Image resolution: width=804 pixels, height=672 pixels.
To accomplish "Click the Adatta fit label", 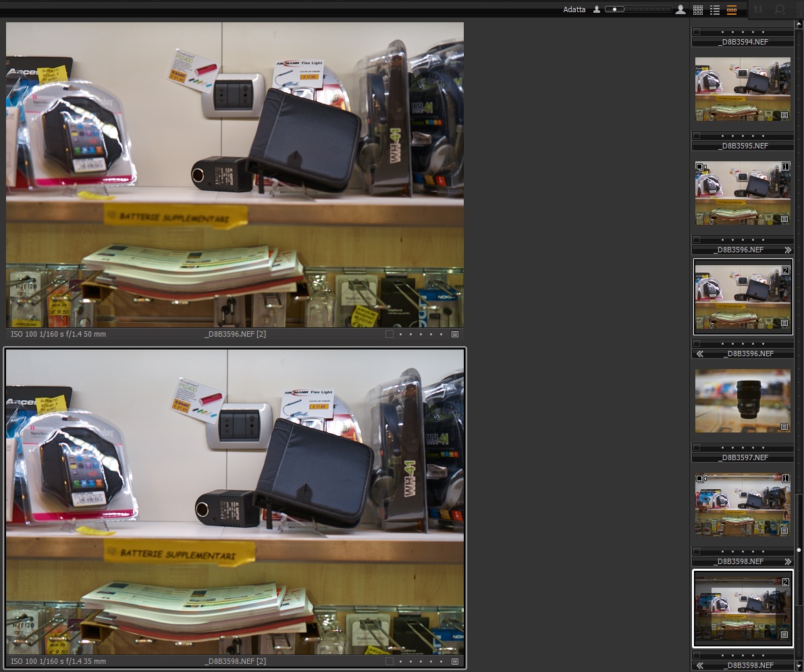I will pyautogui.click(x=574, y=9).
